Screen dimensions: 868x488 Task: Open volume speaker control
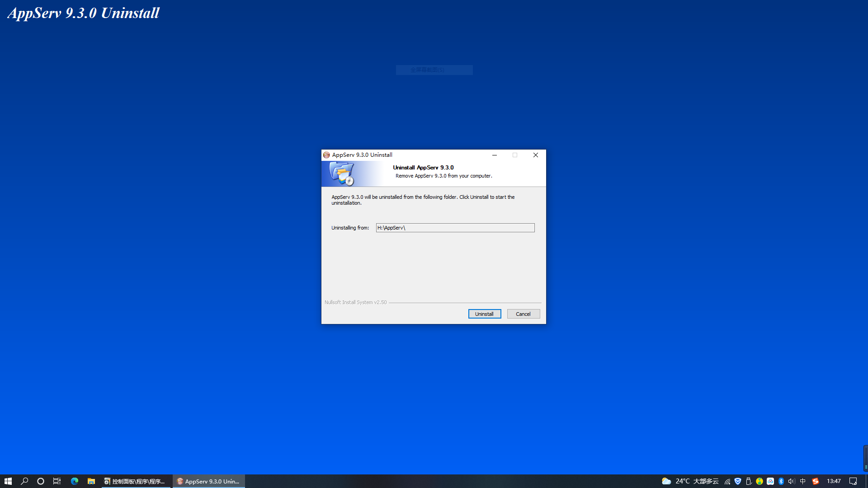792,481
